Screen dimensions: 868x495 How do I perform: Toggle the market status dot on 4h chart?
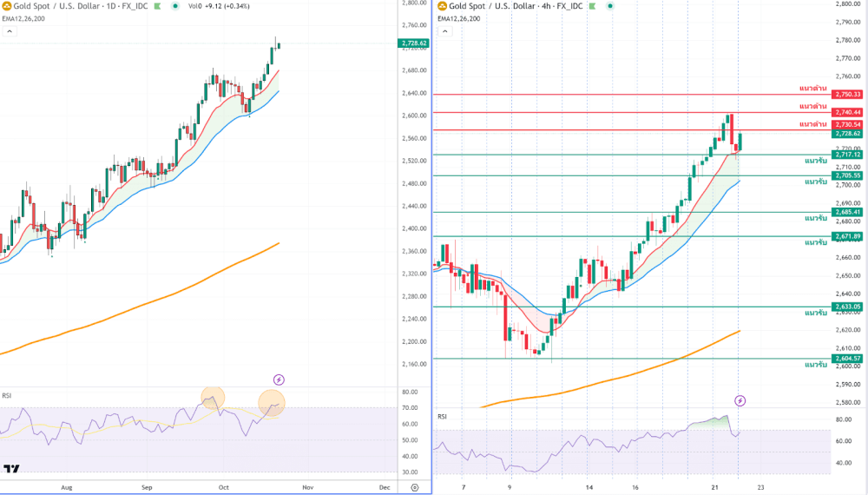click(x=612, y=6)
